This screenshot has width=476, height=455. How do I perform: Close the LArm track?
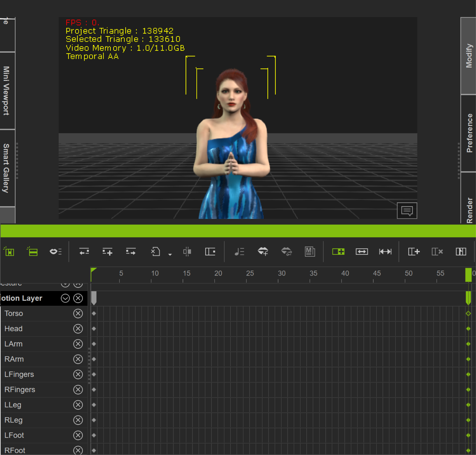tap(78, 344)
